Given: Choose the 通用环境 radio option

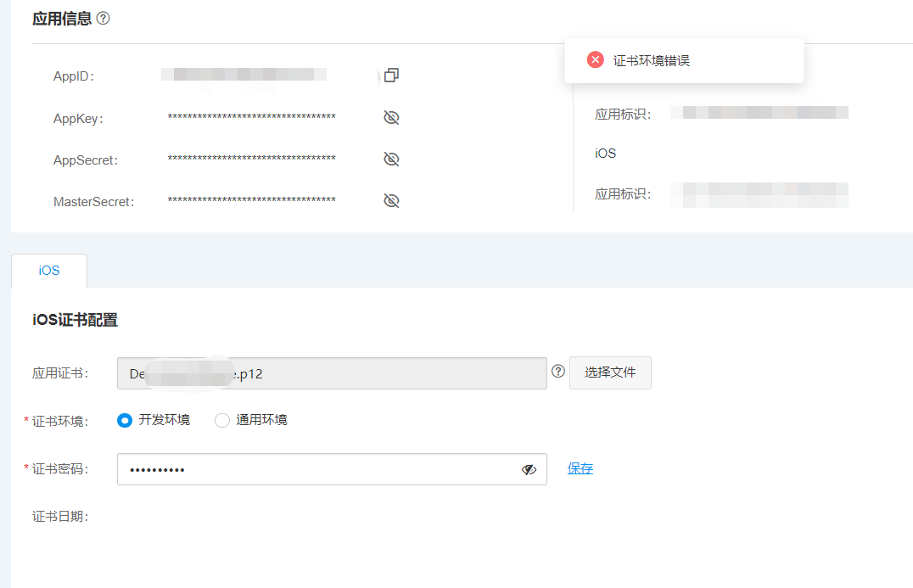Looking at the screenshot, I should pyautogui.click(x=222, y=420).
